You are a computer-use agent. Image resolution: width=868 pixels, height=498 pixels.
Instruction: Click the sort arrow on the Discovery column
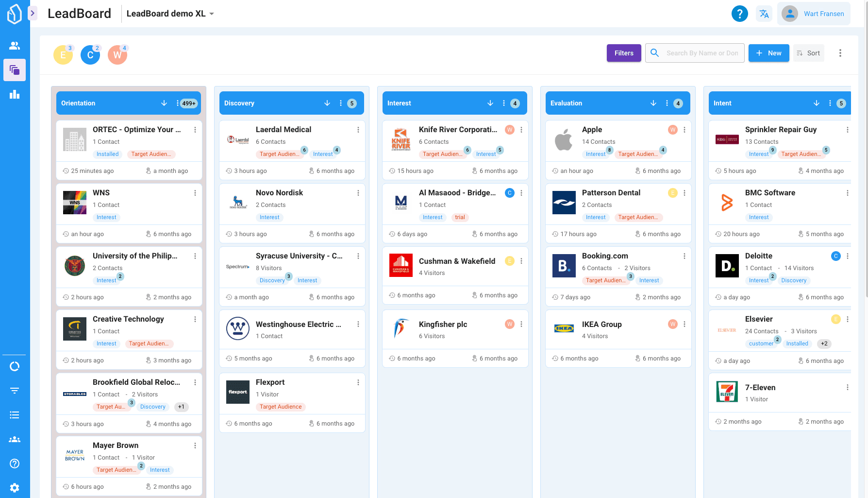pyautogui.click(x=327, y=103)
